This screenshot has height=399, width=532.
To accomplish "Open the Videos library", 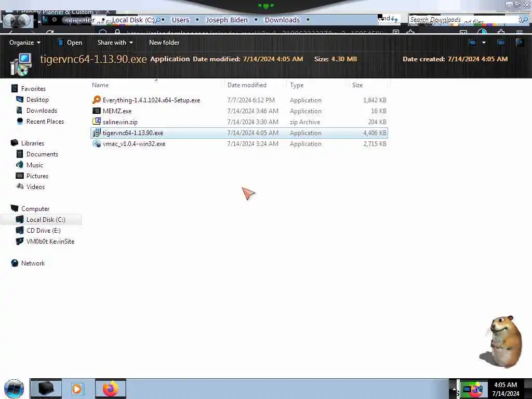I will [x=35, y=187].
